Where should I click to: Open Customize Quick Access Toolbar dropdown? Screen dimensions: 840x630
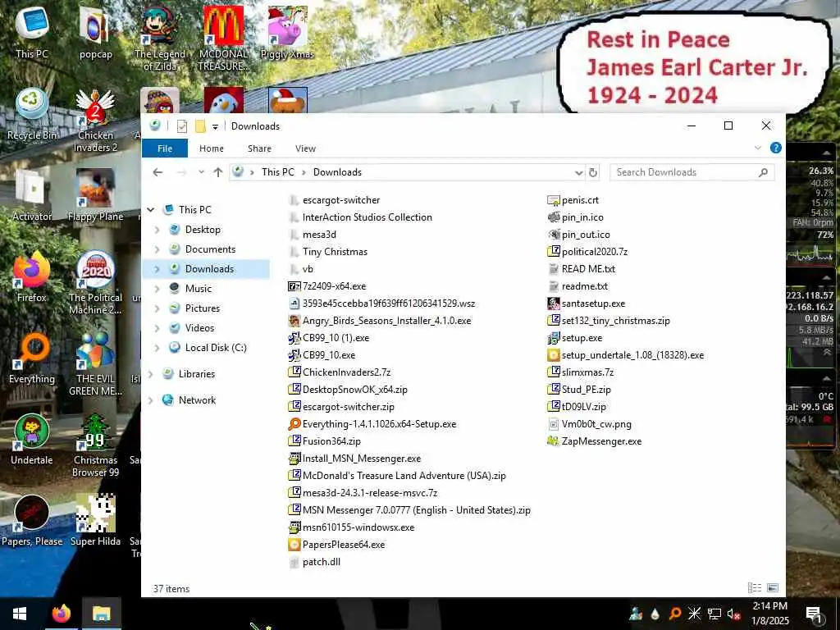point(215,126)
